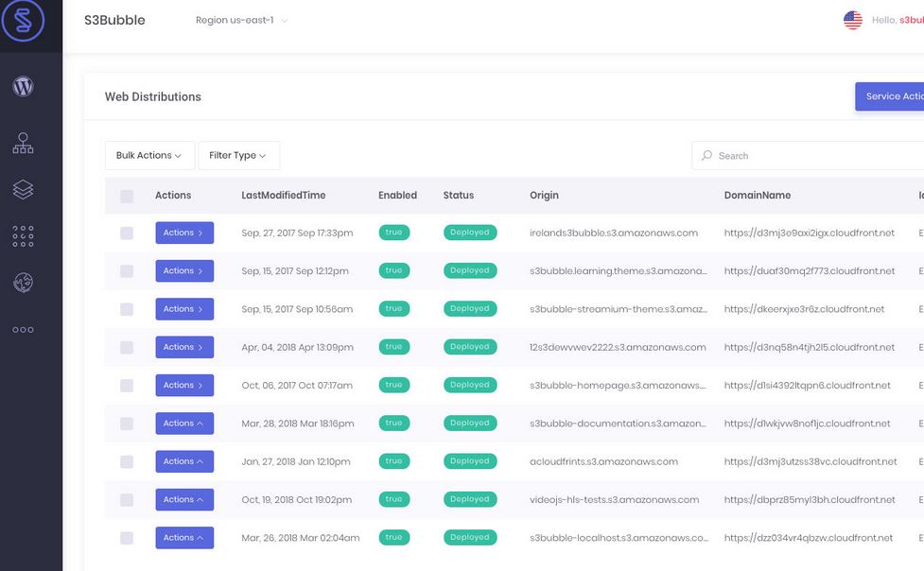Open Actions menu for videojs-hls-tests row
This screenshot has height=571, width=924.
[x=184, y=500]
